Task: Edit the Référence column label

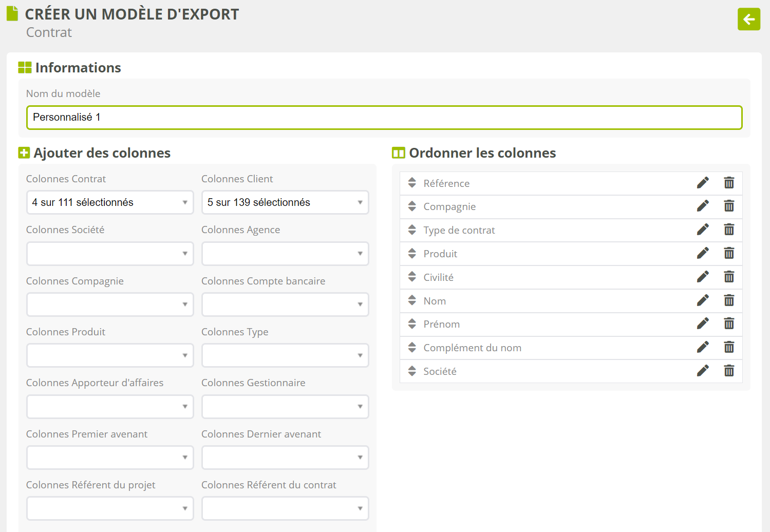Action: (x=702, y=183)
